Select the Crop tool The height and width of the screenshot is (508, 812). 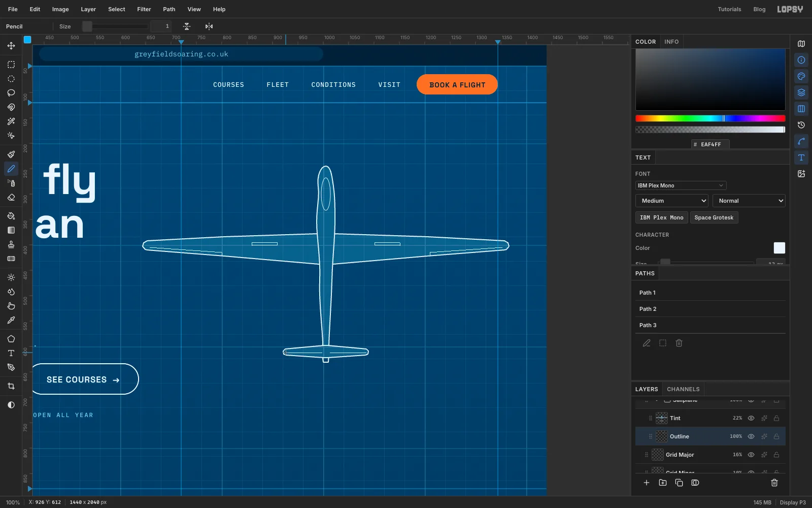pos(11,386)
